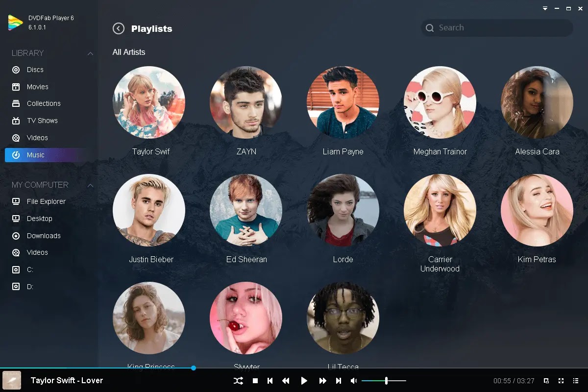
Task: Open Meghan Trainor artist picture
Action: 440,102
